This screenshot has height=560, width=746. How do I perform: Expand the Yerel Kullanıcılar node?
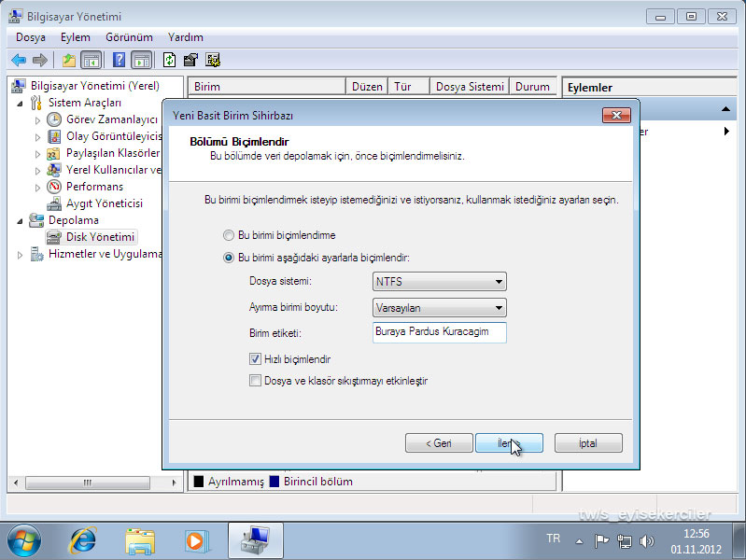[37, 171]
